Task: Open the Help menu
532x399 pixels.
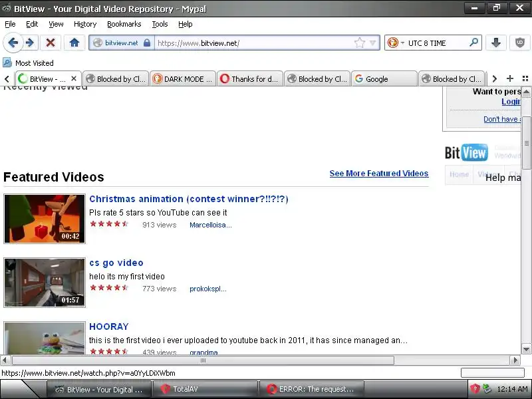Action: point(186,24)
